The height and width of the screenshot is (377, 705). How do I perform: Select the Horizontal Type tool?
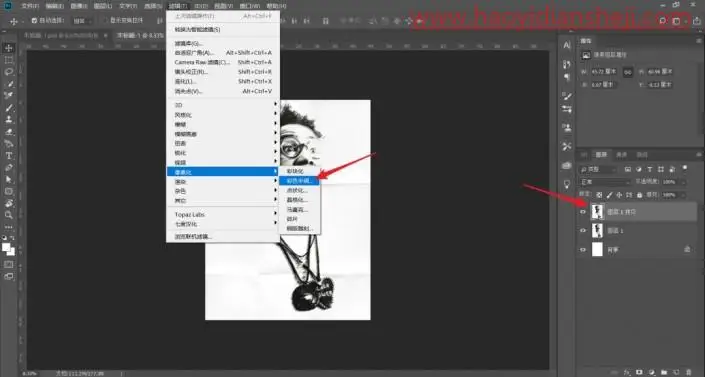[9, 156]
